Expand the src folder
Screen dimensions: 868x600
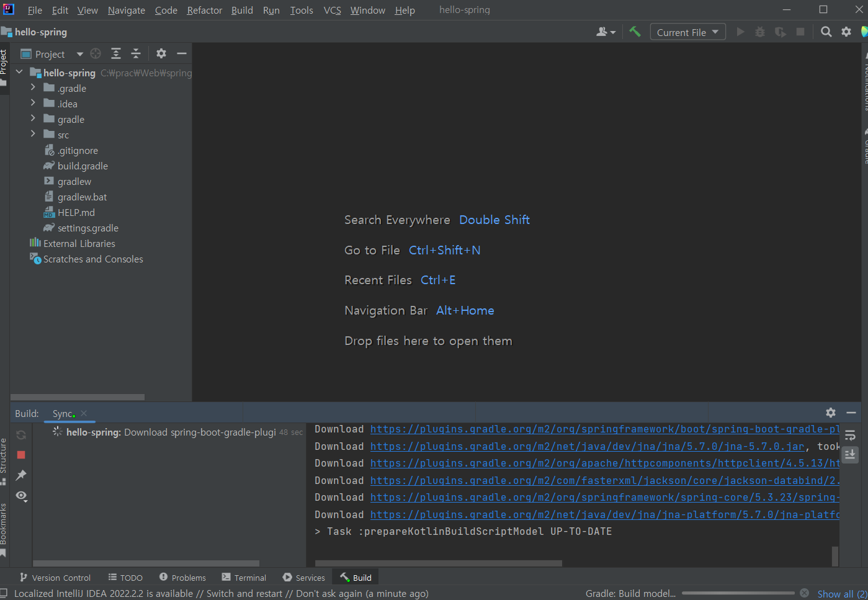[x=33, y=134]
